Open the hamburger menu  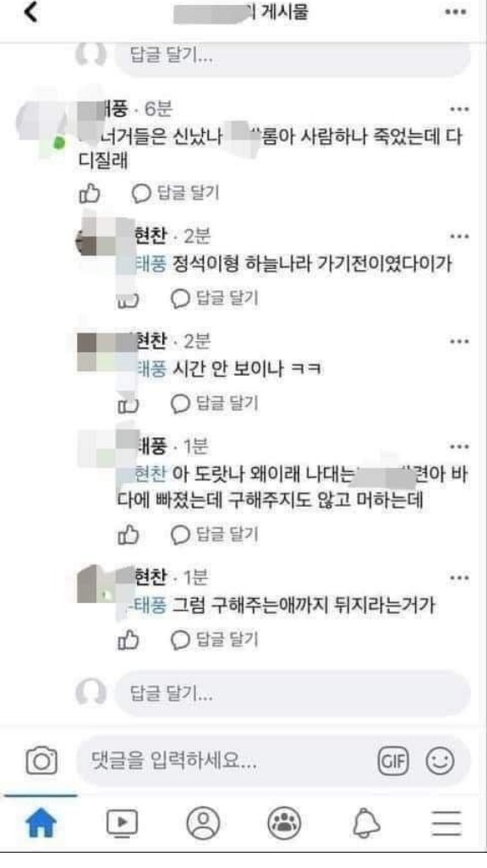point(446,823)
